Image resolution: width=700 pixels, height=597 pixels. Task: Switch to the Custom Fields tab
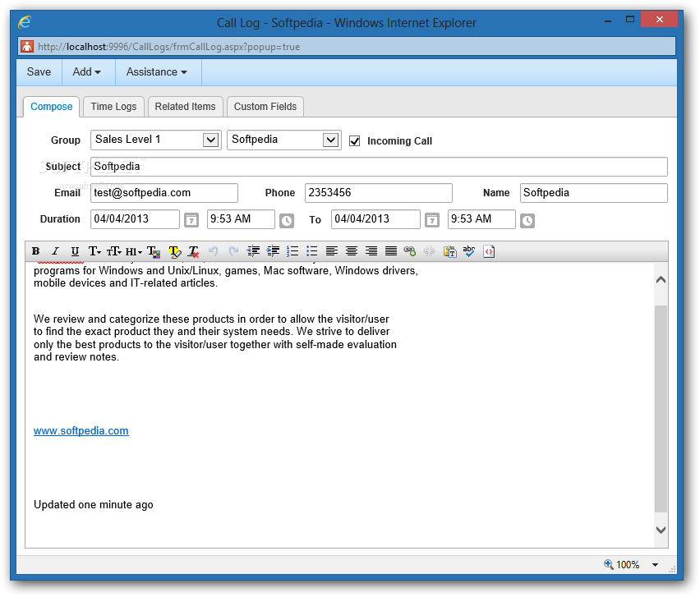tap(265, 107)
